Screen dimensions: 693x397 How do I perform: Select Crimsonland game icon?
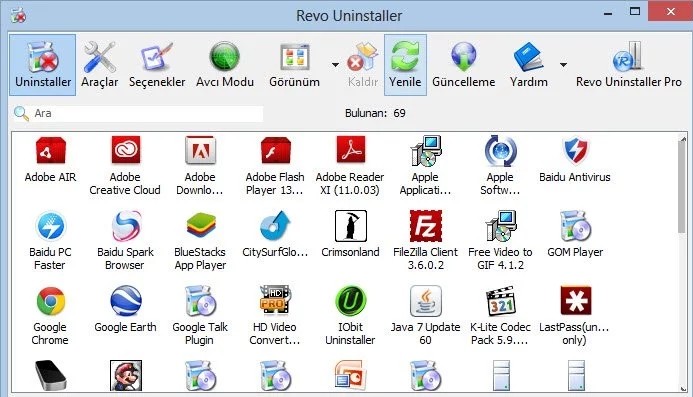tap(350, 226)
